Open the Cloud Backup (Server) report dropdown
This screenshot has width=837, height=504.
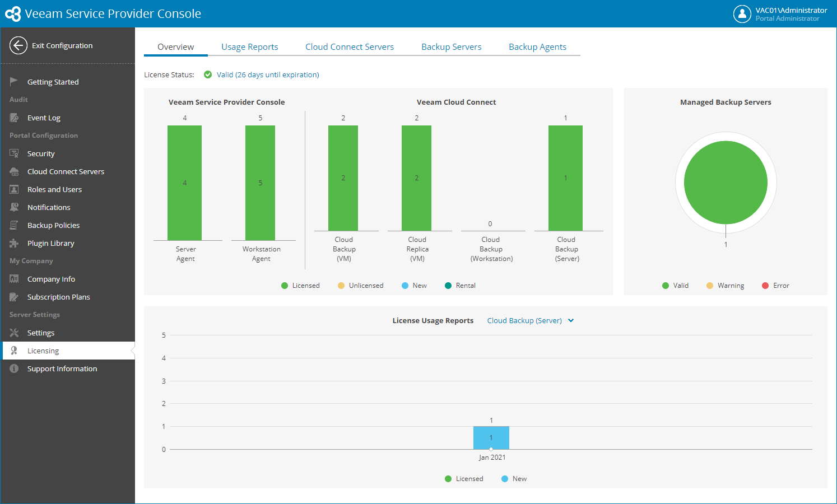click(531, 321)
